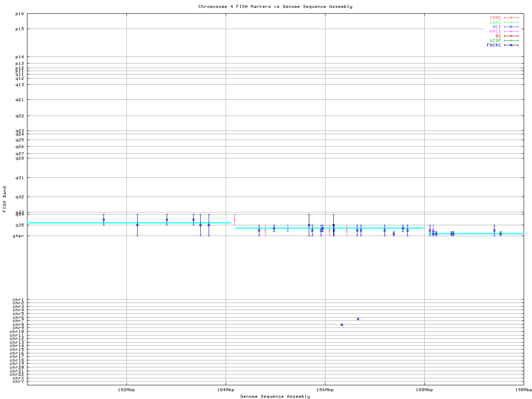Click the leftmost black marker near 181.5Mbp
This screenshot has width=532, height=399.
tap(103, 219)
